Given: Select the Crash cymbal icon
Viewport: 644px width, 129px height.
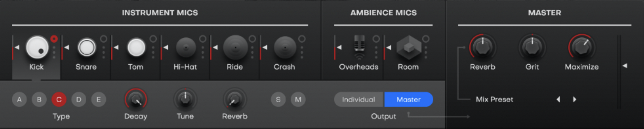Looking at the screenshot, I should click(x=285, y=47).
